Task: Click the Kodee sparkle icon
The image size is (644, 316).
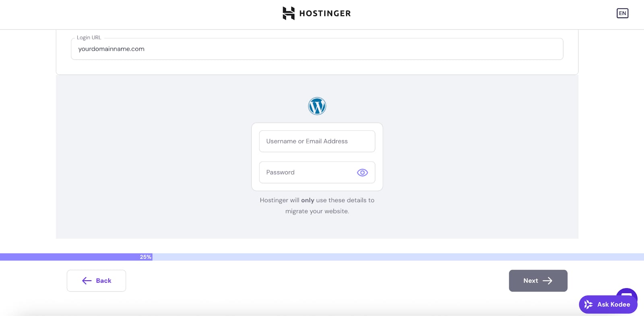Action: (x=588, y=304)
